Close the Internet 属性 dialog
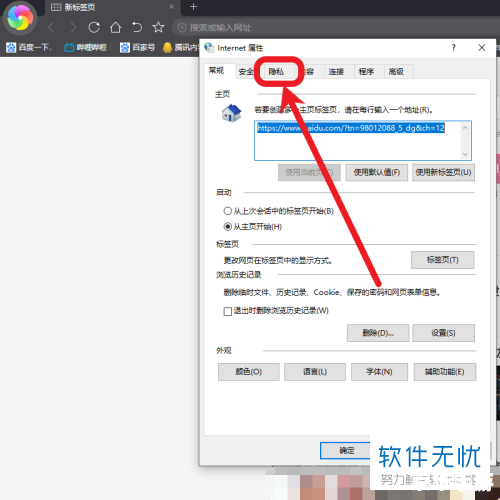Image resolution: width=500 pixels, height=500 pixels. tap(482, 48)
